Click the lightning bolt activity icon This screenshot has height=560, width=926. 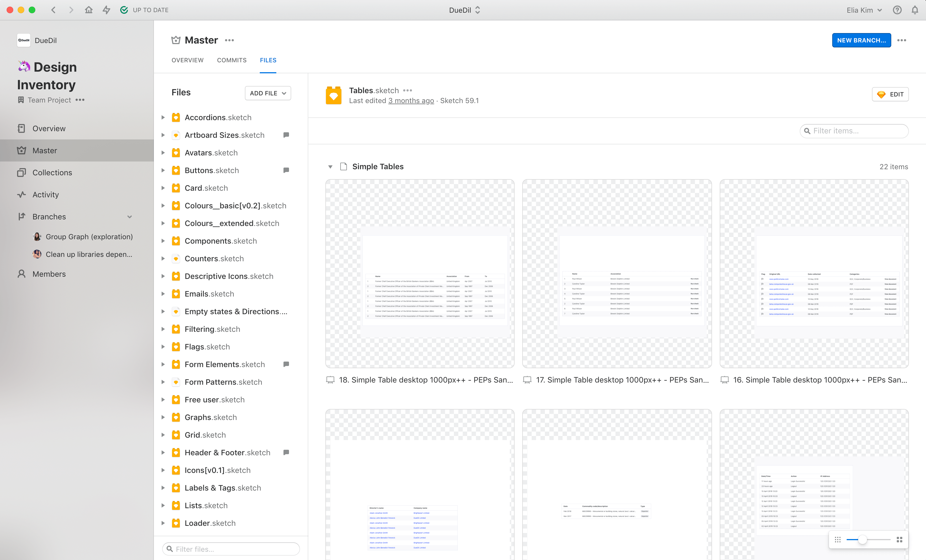coord(106,10)
